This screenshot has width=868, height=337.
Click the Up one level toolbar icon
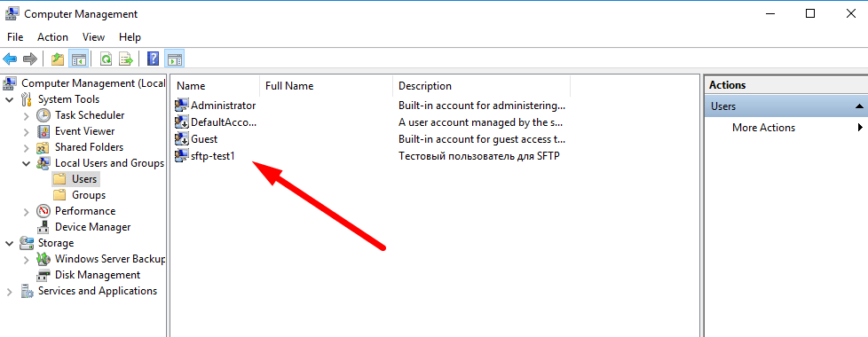click(x=58, y=59)
